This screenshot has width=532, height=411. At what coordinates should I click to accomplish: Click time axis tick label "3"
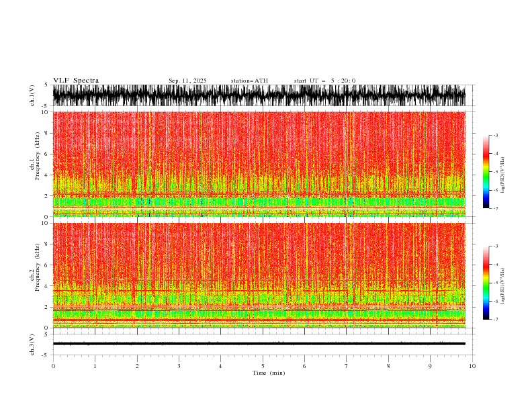coord(179,366)
